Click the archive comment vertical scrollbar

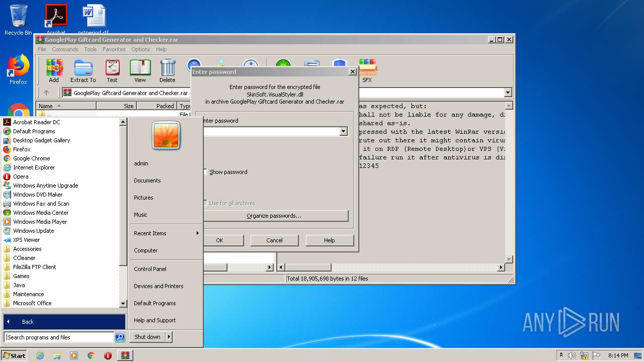tap(509, 183)
